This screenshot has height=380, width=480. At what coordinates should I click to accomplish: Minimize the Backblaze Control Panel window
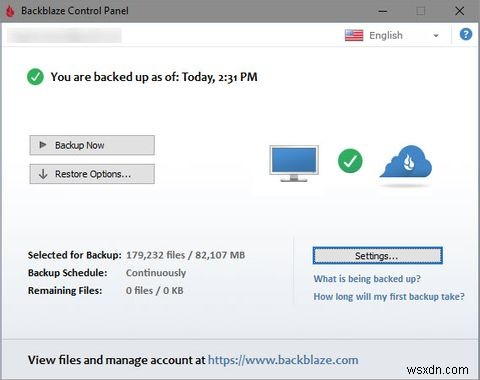(x=383, y=11)
